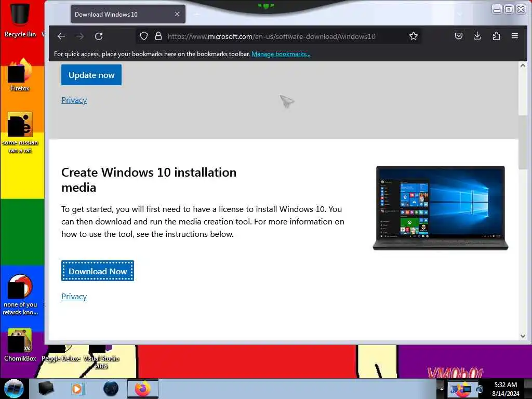Click the vertical scrollbar thumb
The width and height of the screenshot is (532, 399).
(x=523, y=142)
